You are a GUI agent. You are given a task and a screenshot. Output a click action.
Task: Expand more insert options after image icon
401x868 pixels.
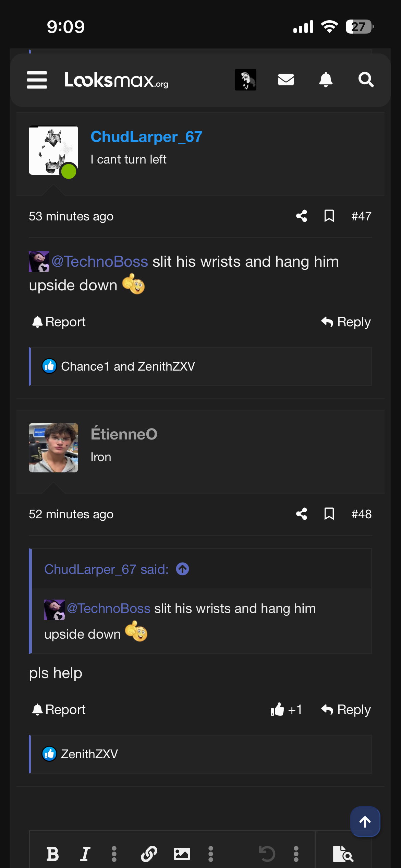coord(211,854)
